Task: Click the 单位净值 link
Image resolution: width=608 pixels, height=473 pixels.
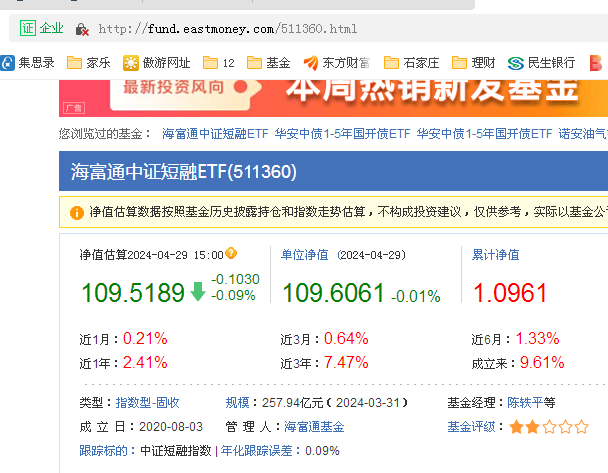Action: click(x=304, y=255)
